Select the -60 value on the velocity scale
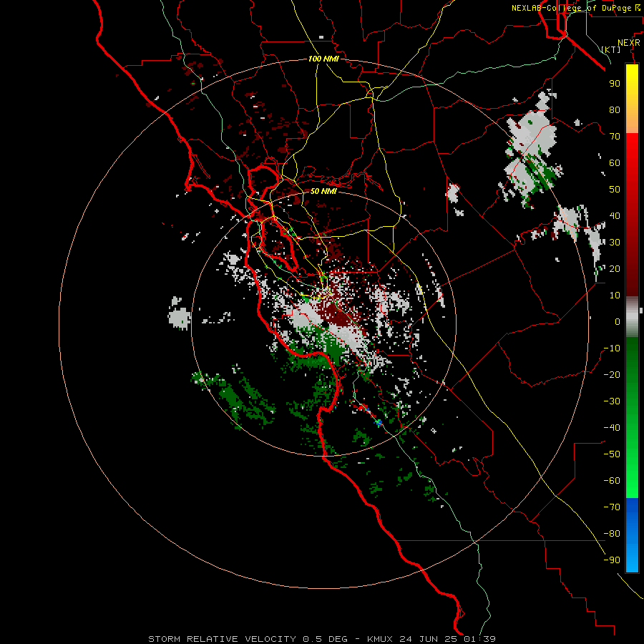This screenshot has height=644, width=644. [612, 481]
